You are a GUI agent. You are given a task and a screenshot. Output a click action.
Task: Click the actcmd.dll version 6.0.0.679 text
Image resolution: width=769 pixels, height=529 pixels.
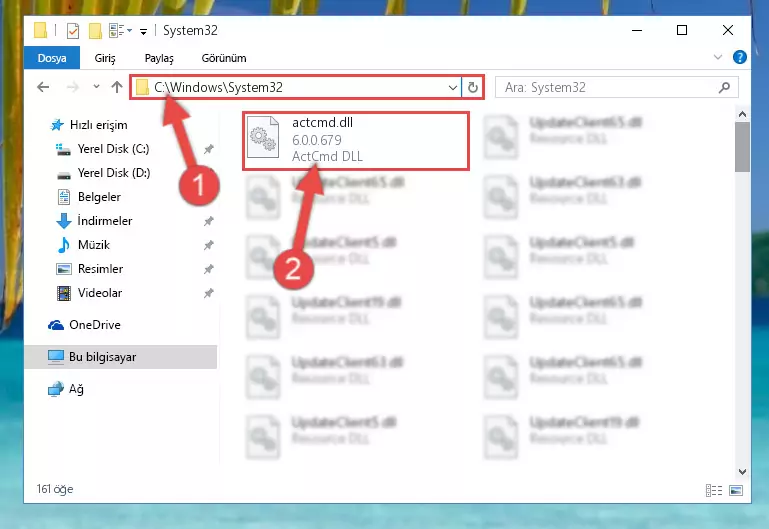(x=317, y=140)
